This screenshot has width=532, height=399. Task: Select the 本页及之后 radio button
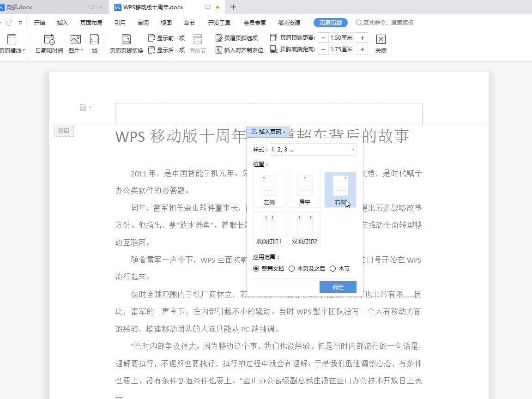(x=292, y=268)
